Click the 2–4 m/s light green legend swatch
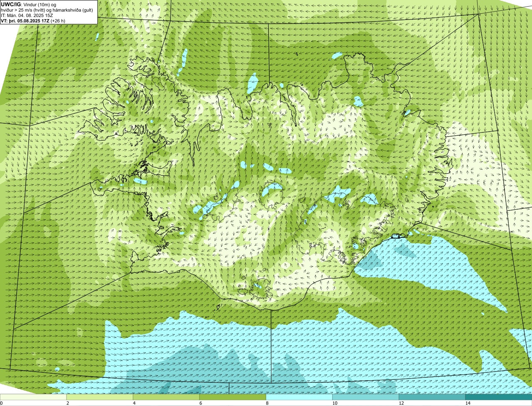Viewport: 532px width, 406px height. [x=100, y=397]
